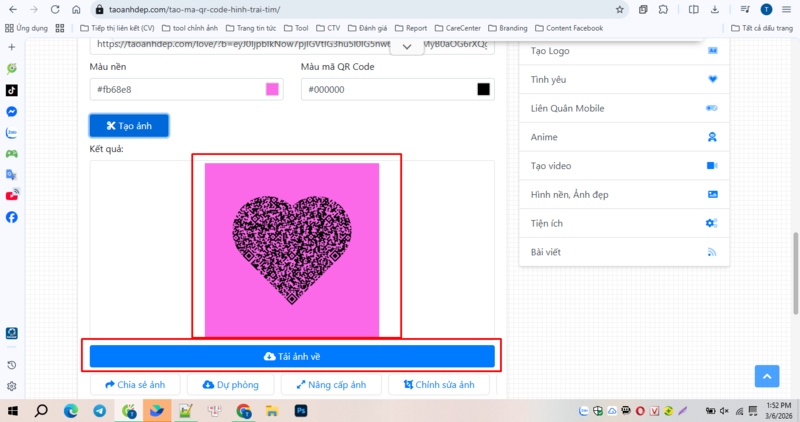Click the scroll-to-top arrow button

tap(767, 377)
